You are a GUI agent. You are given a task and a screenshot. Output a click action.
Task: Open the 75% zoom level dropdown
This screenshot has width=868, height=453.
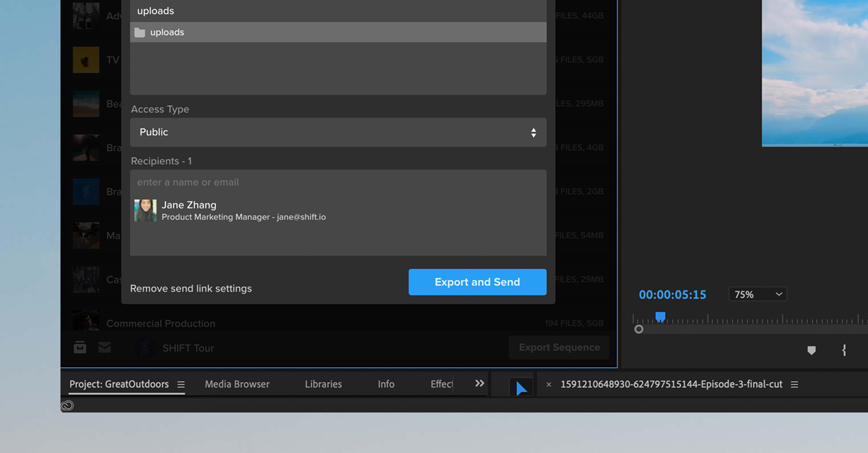tap(757, 294)
